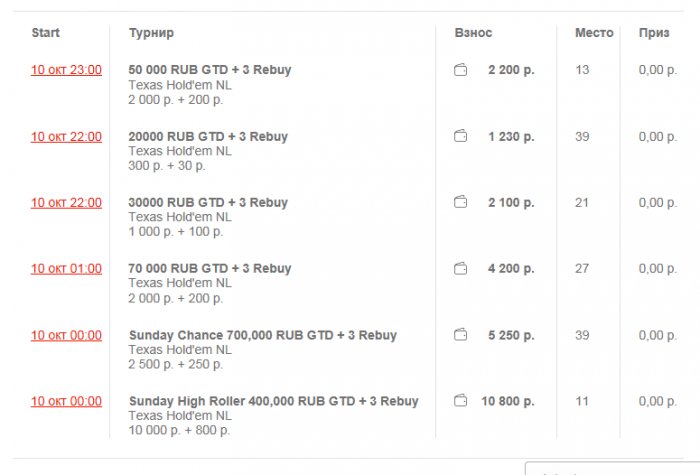Click the Место column header
The width and height of the screenshot is (700, 475).
tap(594, 33)
